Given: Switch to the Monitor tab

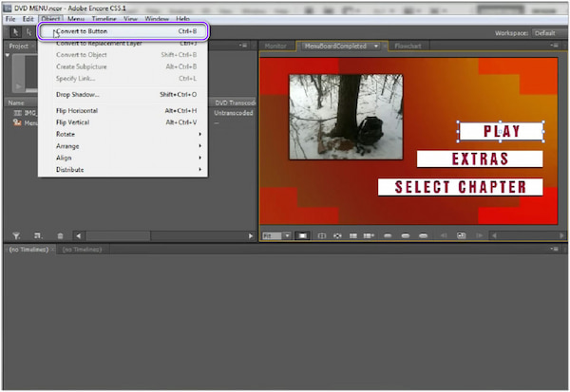Looking at the screenshot, I should 275,47.
